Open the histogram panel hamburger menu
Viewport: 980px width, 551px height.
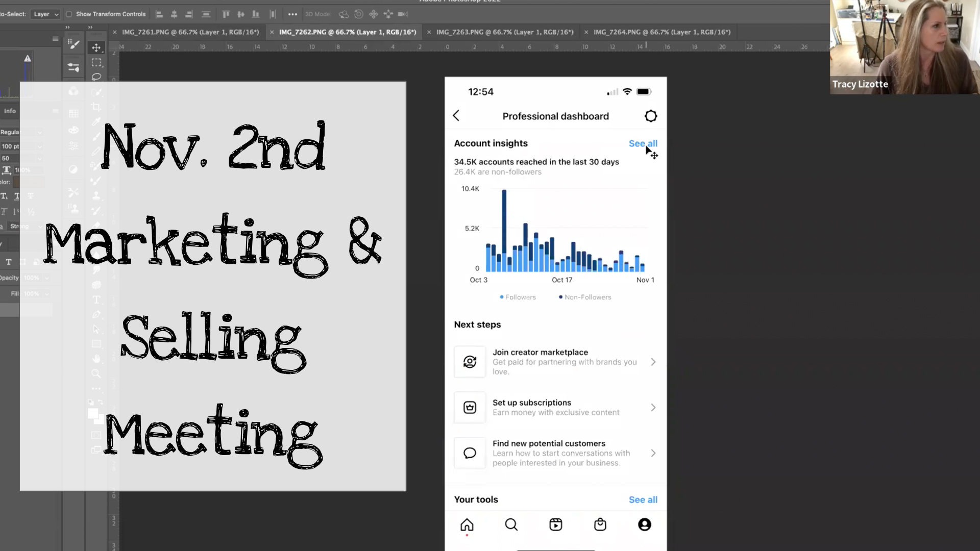tap(55, 39)
